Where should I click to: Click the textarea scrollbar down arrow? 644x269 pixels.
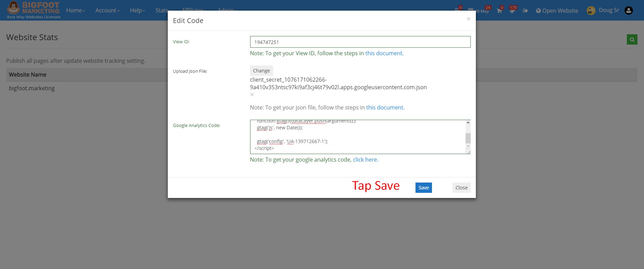pos(468,146)
